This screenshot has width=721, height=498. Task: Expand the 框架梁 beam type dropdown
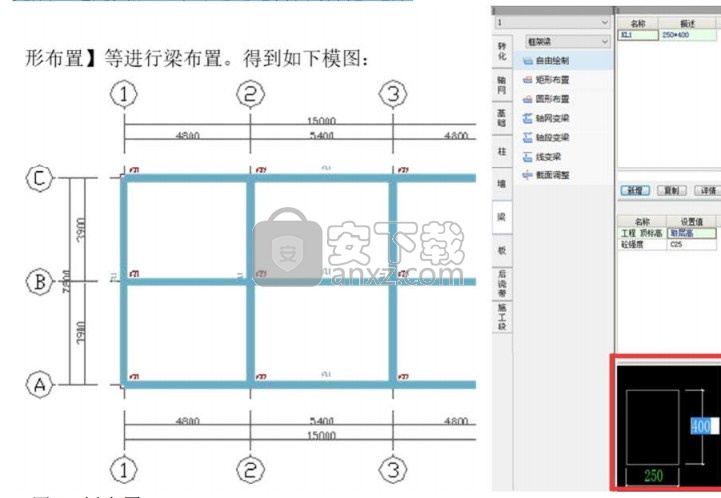pos(568,42)
